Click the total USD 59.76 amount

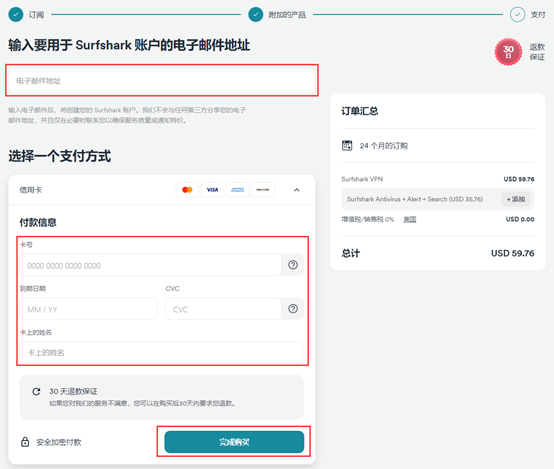[512, 253]
